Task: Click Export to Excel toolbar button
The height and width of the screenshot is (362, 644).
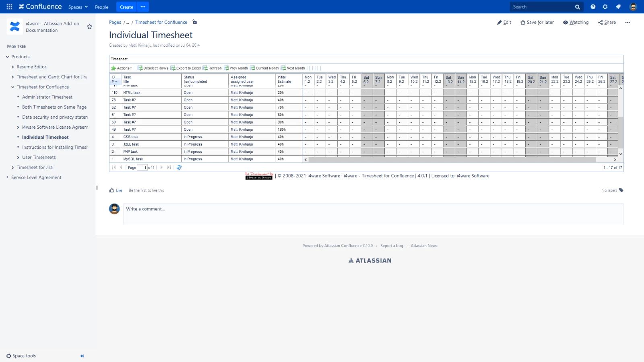Action: pos(186,68)
